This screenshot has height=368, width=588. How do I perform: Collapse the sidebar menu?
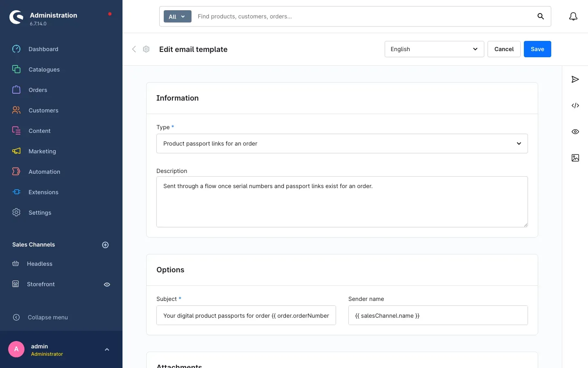click(x=48, y=317)
